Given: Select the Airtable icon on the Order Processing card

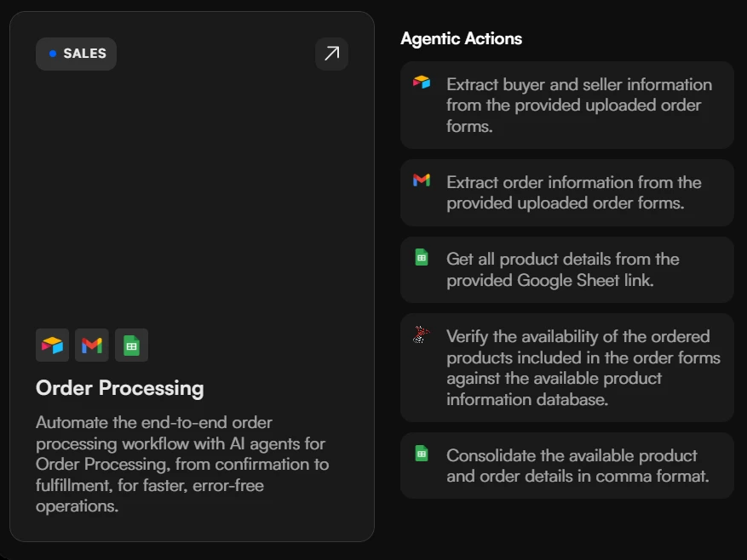Looking at the screenshot, I should (x=52, y=345).
